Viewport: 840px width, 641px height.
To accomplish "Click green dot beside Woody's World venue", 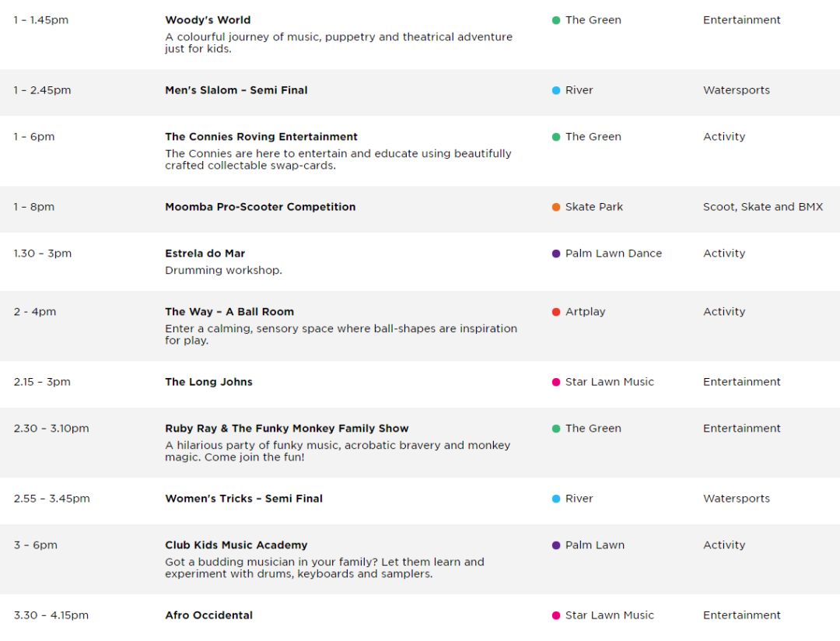I will click(x=556, y=20).
